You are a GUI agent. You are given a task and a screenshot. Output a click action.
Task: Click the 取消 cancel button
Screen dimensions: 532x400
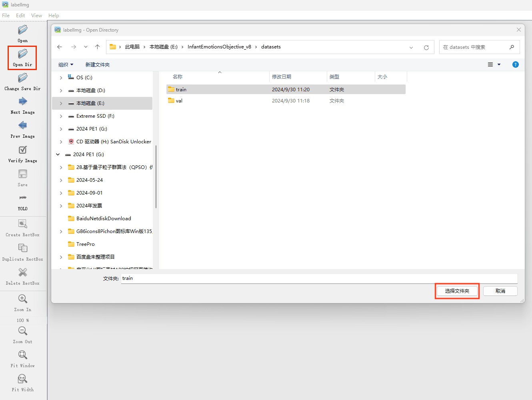(x=500, y=291)
